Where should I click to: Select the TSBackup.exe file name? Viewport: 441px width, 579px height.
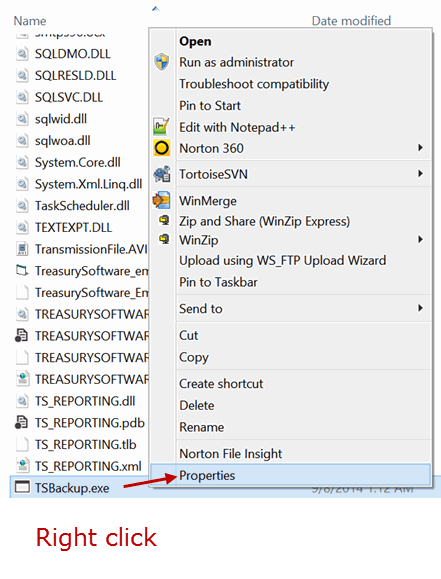coord(72,488)
